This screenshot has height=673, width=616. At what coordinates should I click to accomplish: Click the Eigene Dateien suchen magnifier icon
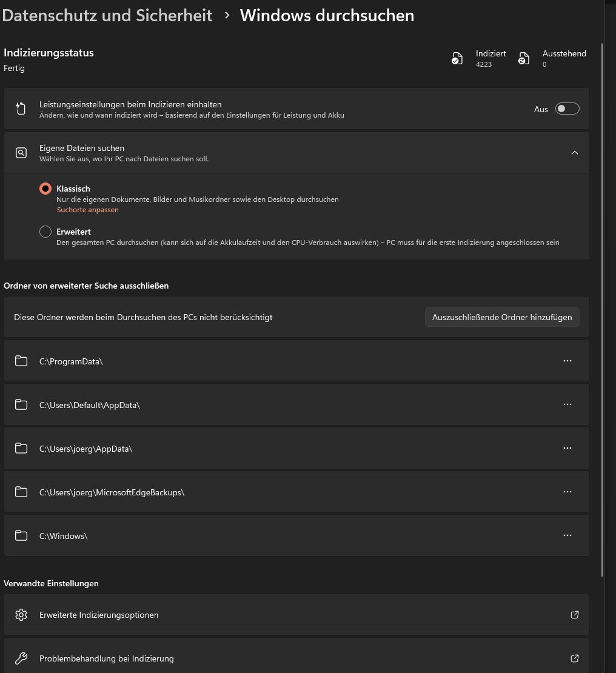21,153
